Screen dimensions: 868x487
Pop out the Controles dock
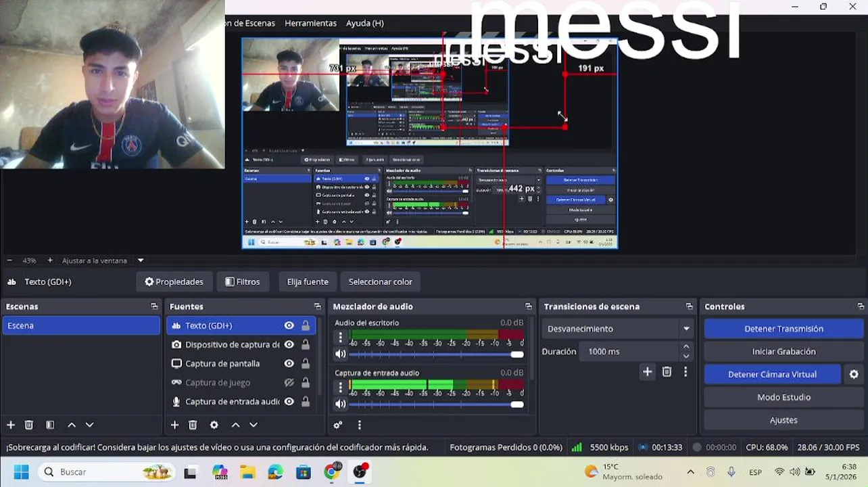[861, 306]
